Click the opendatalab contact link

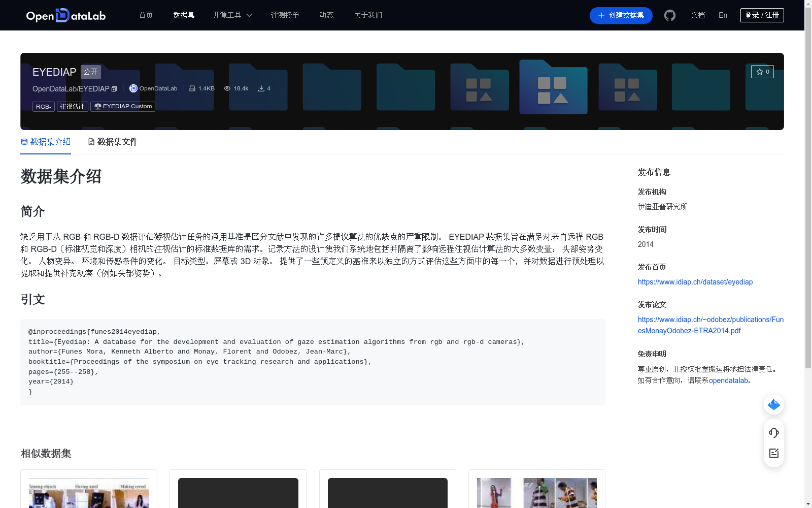pos(728,380)
